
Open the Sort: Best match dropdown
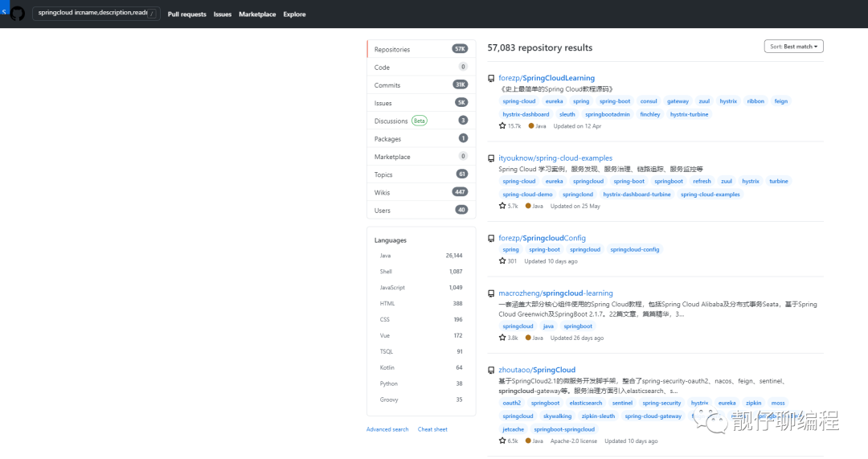(793, 47)
